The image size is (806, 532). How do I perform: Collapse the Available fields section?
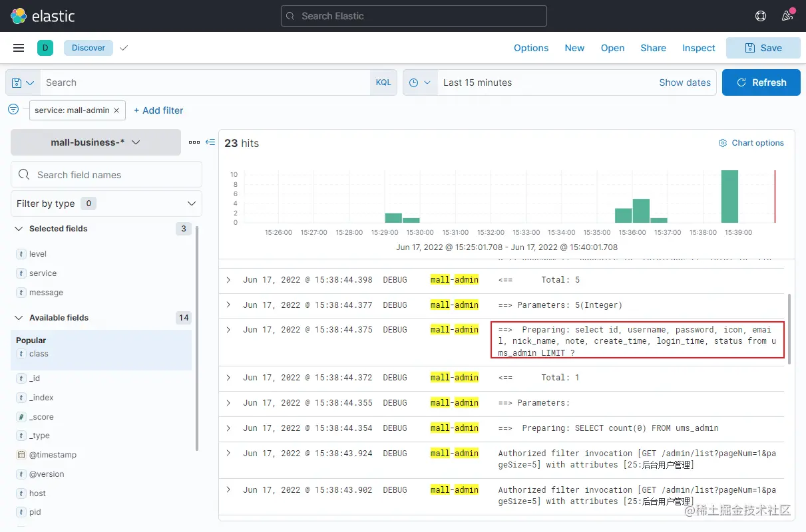(x=19, y=318)
